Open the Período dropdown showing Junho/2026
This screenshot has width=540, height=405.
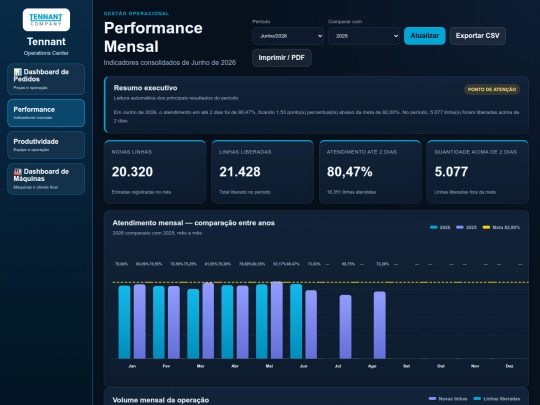[x=288, y=36]
